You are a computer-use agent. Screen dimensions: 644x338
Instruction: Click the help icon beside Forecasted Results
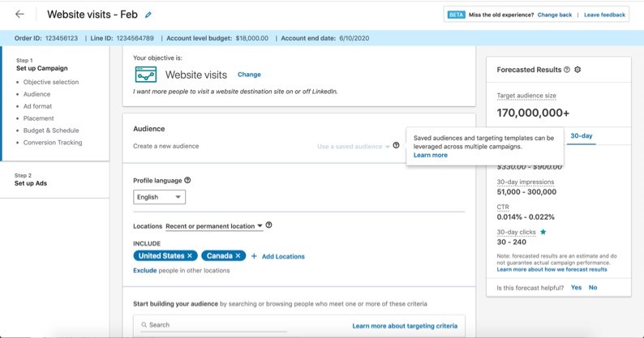(x=566, y=70)
